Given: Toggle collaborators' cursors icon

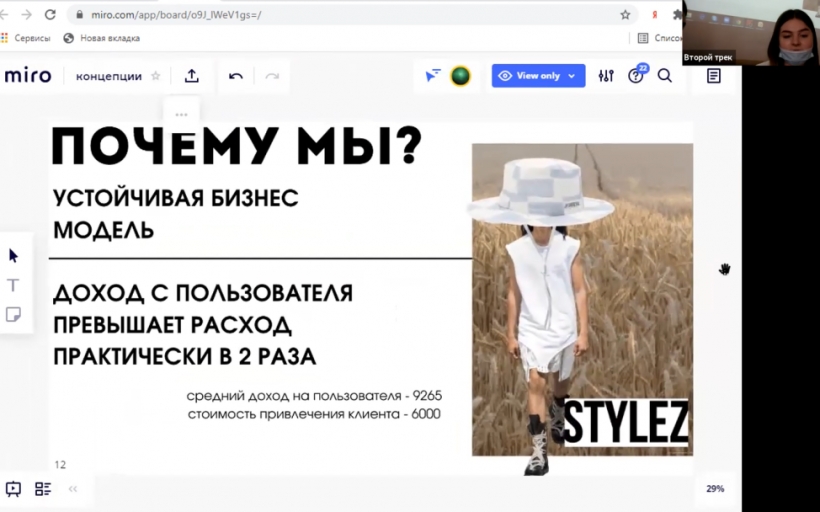Looking at the screenshot, I should 432,76.
